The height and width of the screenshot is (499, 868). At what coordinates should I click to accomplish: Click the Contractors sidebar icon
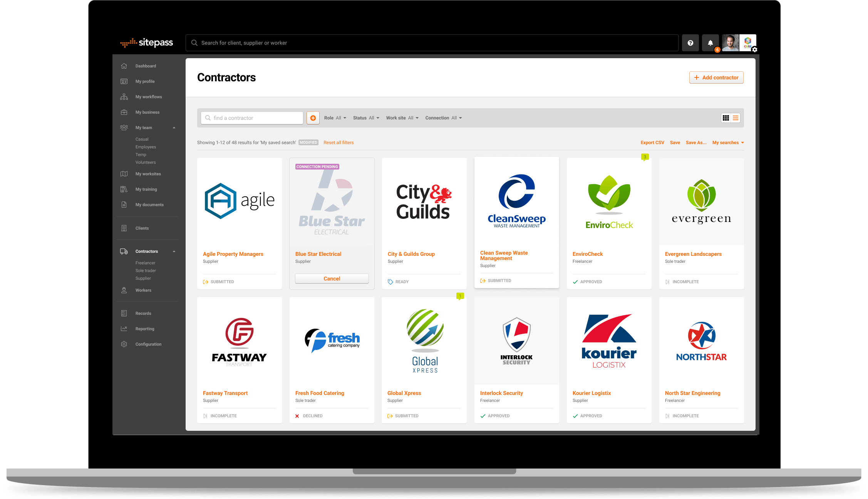tap(124, 251)
